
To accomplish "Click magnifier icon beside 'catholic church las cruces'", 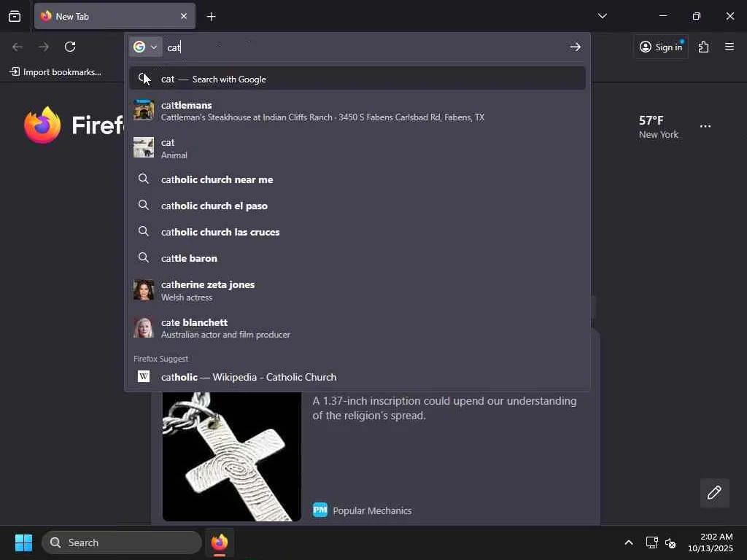I will pyautogui.click(x=144, y=231).
